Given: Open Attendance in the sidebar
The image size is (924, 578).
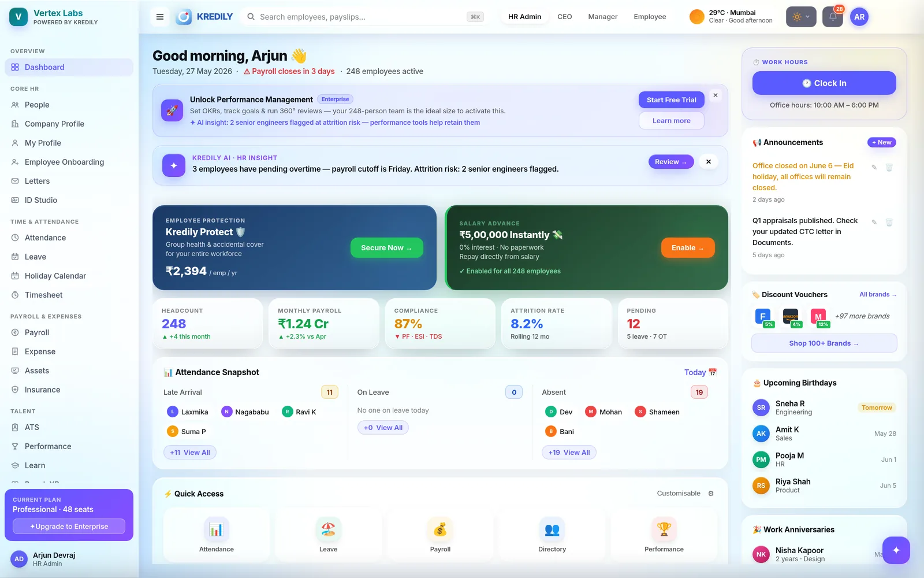Looking at the screenshot, I should (69, 238).
